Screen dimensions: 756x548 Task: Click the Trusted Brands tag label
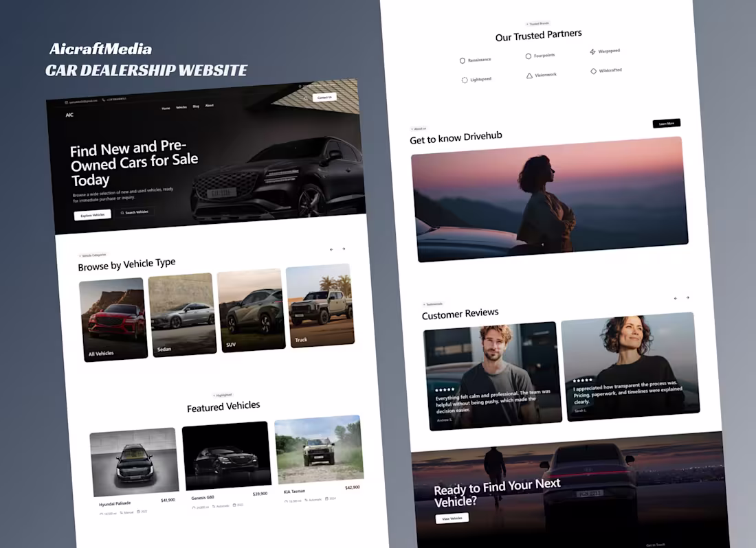(x=538, y=23)
